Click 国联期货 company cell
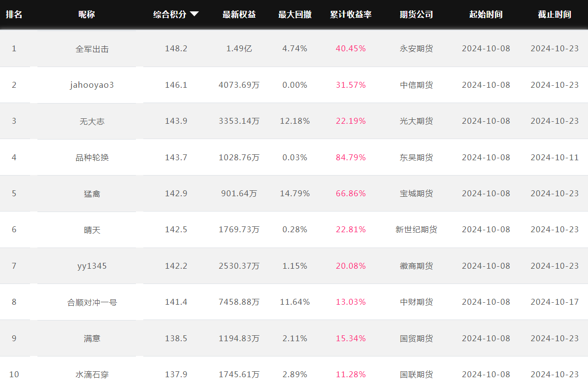This screenshot has height=392, width=588. (x=416, y=374)
